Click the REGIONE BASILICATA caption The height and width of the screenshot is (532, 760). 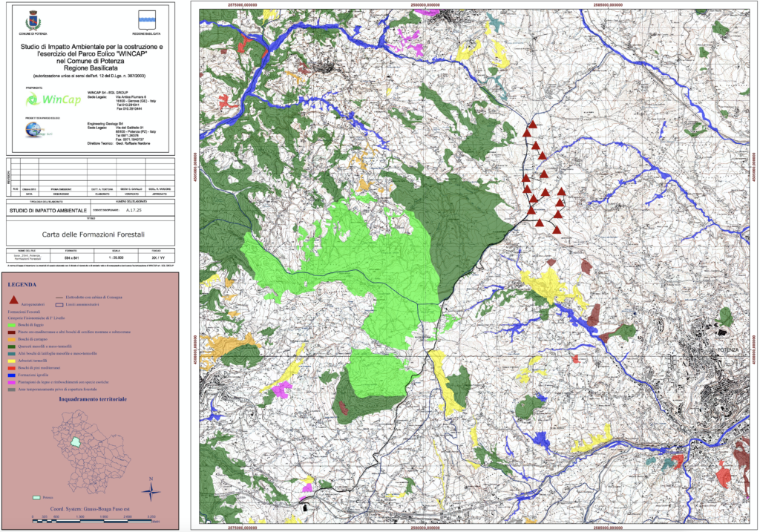(146, 34)
